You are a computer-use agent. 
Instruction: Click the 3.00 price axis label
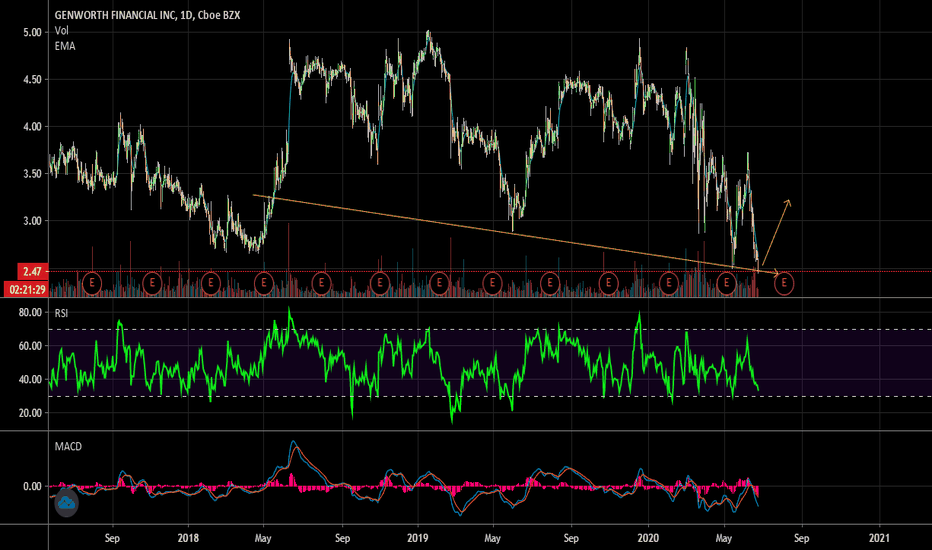click(x=32, y=221)
